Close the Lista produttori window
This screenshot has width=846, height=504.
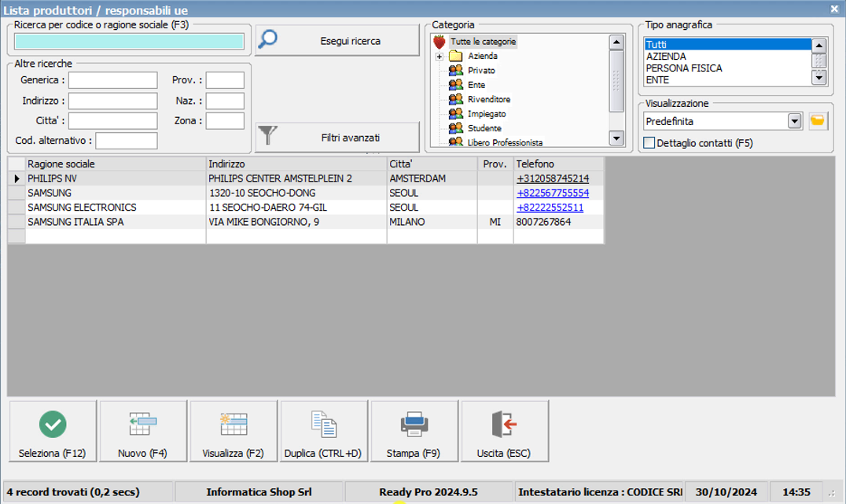[x=834, y=9]
